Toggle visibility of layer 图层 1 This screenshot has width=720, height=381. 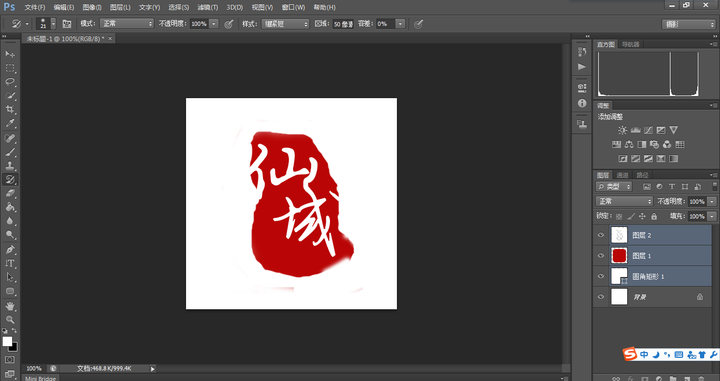pyautogui.click(x=601, y=256)
